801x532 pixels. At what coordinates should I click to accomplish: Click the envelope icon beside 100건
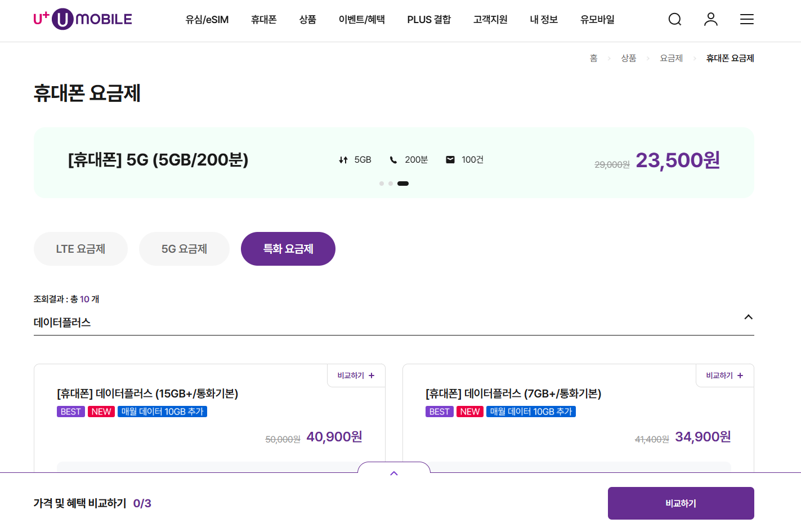450,159
